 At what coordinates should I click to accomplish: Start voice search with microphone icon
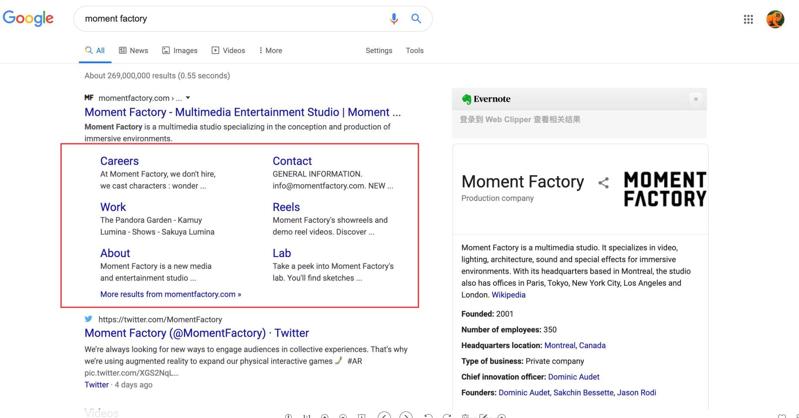coord(394,19)
